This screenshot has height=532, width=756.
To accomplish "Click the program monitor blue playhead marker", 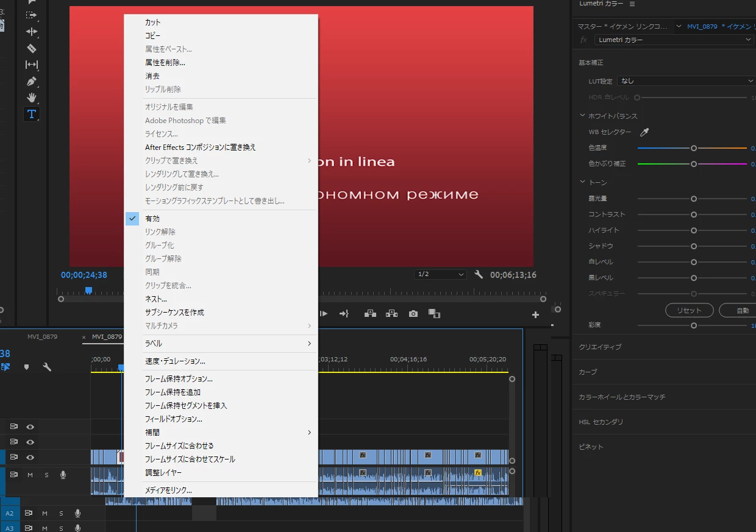I will click(x=88, y=291).
